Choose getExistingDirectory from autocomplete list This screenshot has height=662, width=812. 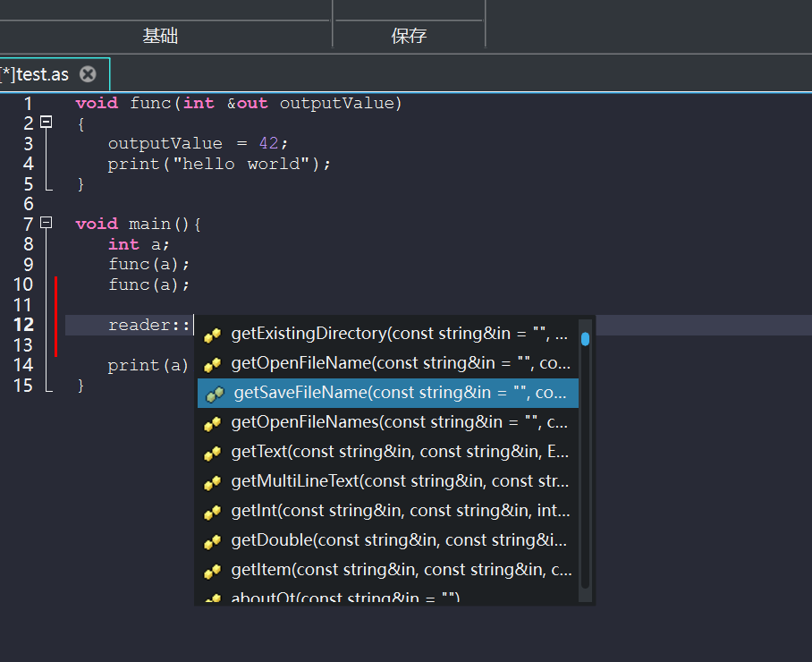click(x=388, y=334)
